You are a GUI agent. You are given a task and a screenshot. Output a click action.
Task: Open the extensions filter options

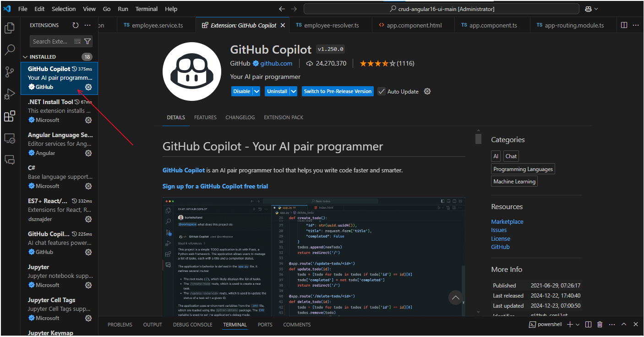click(x=87, y=41)
